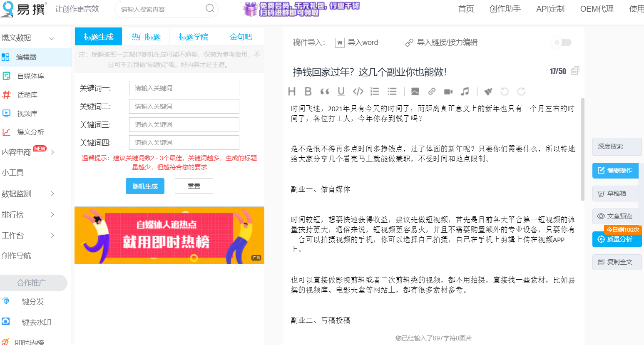Generate titles with the 随机生成 button
The image size is (644, 345).
[145, 186]
